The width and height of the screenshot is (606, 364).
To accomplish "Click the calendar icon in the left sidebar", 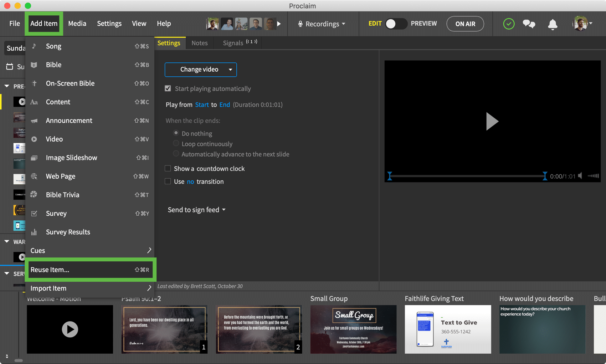I will (x=10, y=67).
